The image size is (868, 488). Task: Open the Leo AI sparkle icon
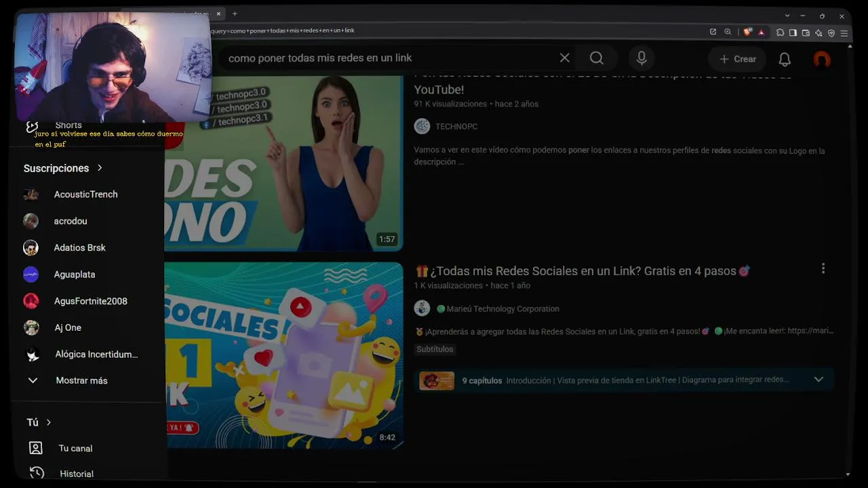pyautogui.click(x=818, y=33)
